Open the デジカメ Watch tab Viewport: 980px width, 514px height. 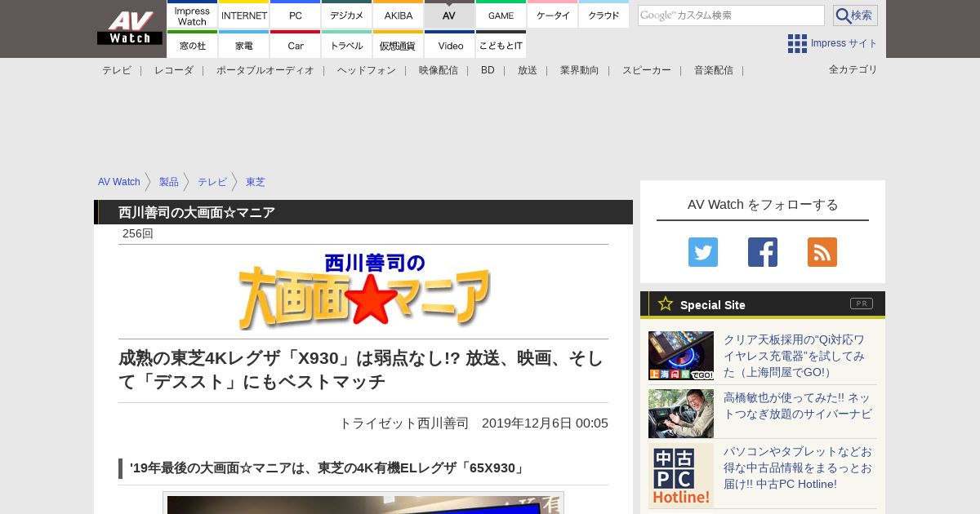[x=347, y=16]
